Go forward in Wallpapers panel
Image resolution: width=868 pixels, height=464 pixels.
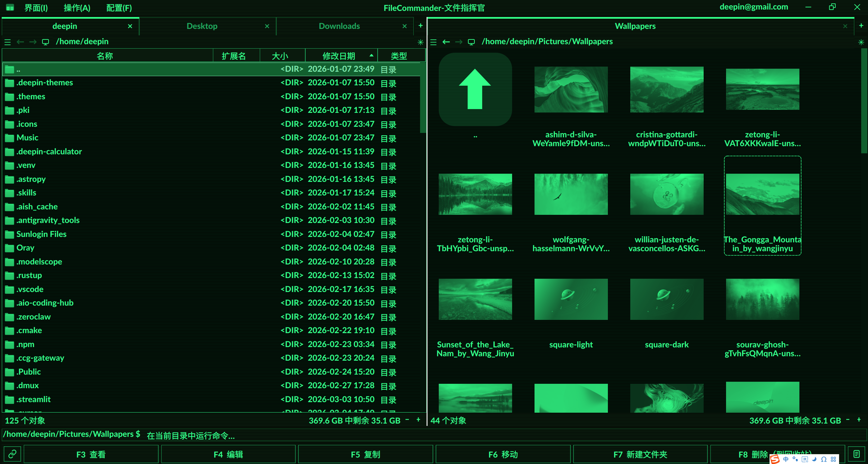tap(459, 42)
